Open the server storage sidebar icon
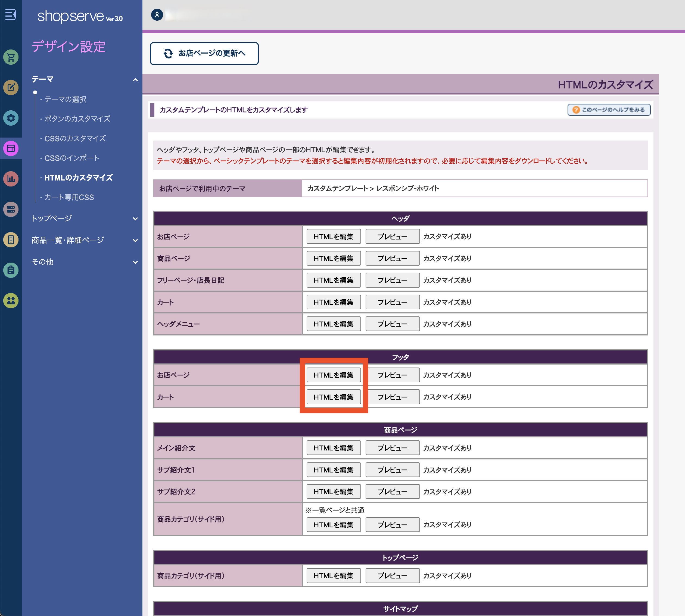 click(11, 209)
